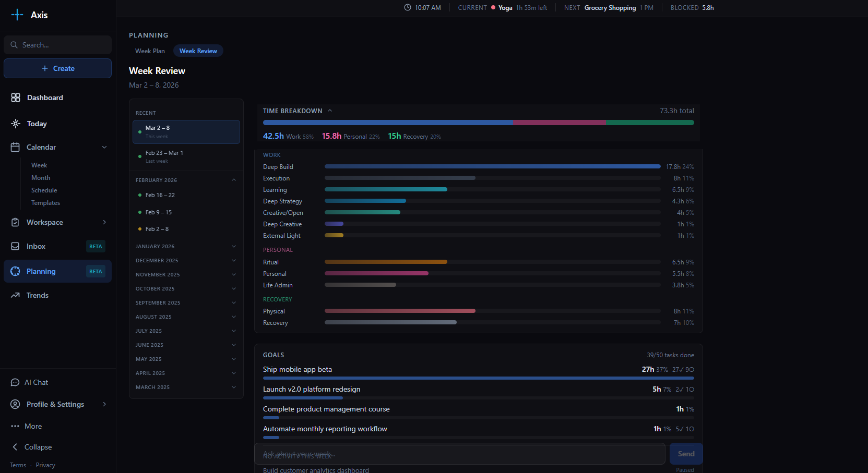Image resolution: width=868 pixels, height=473 pixels.
Task: Select the Week Review tab
Action: [198, 51]
